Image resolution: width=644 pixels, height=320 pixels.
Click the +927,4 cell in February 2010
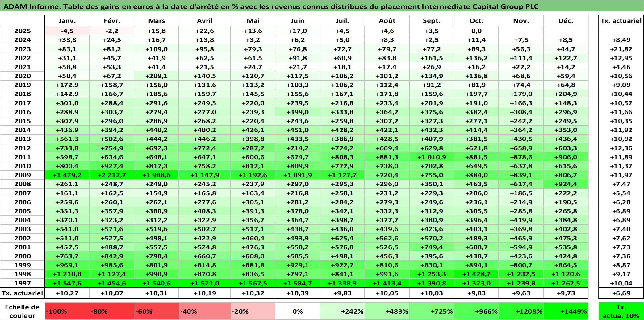(112, 166)
